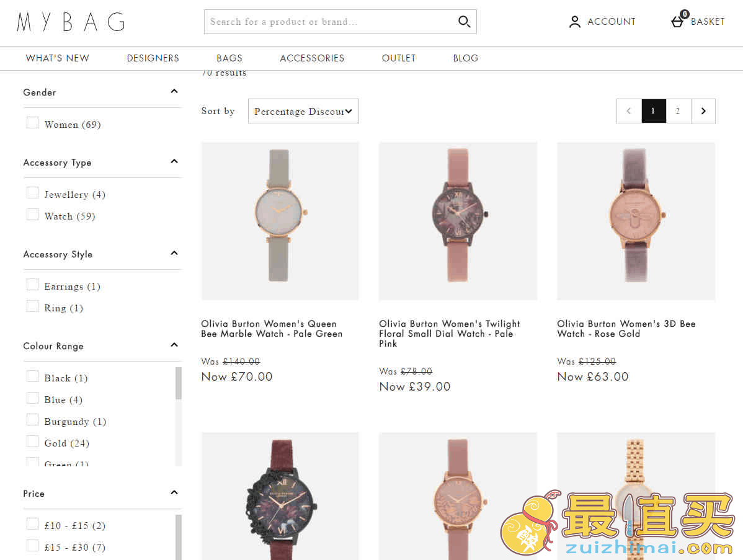The image size is (743, 560).
Task: Open the Basket text link
Action: click(x=708, y=22)
